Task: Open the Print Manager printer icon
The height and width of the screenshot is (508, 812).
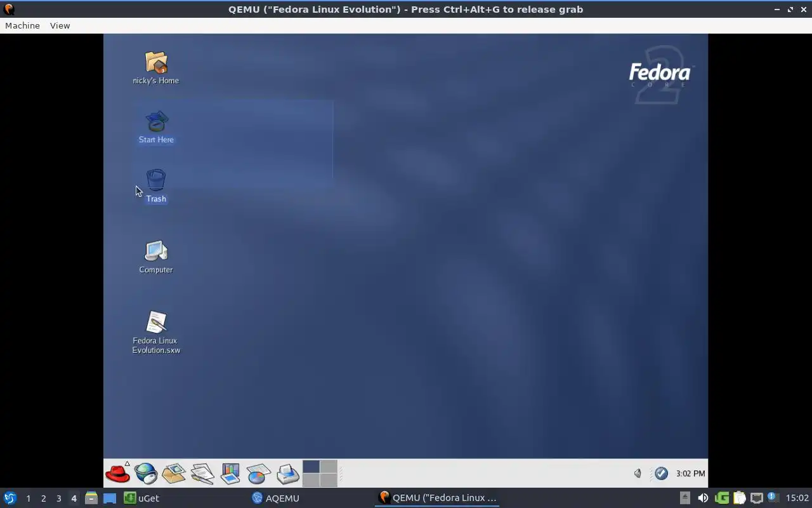Action: click(x=287, y=473)
